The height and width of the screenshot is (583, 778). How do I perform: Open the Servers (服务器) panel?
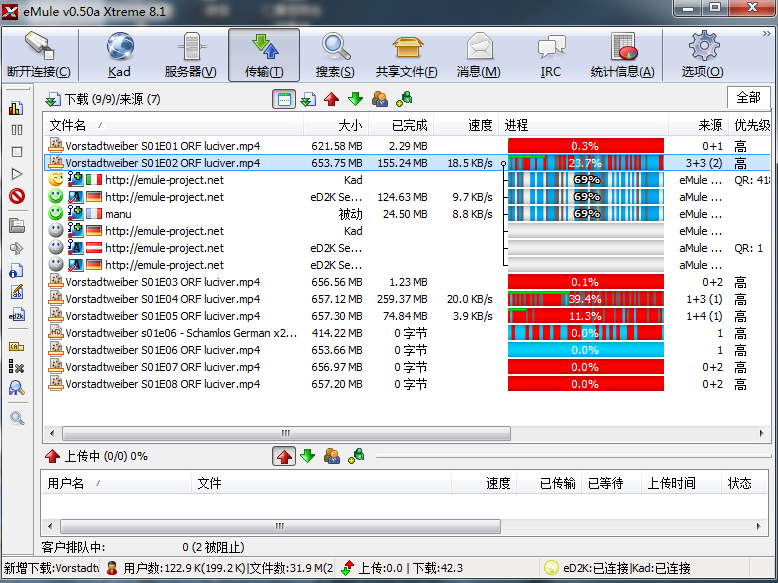[191, 55]
